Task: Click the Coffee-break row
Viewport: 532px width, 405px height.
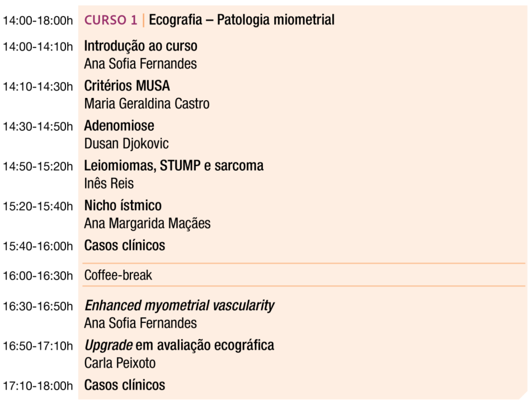Action: (x=118, y=275)
